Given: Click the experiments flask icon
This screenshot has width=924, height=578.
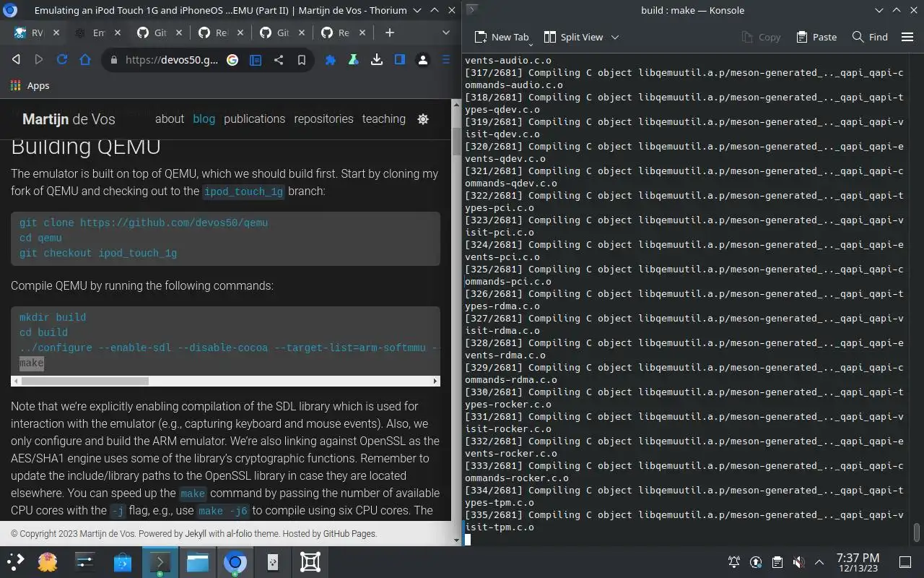Looking at the screenshot, I should point(354,60).
